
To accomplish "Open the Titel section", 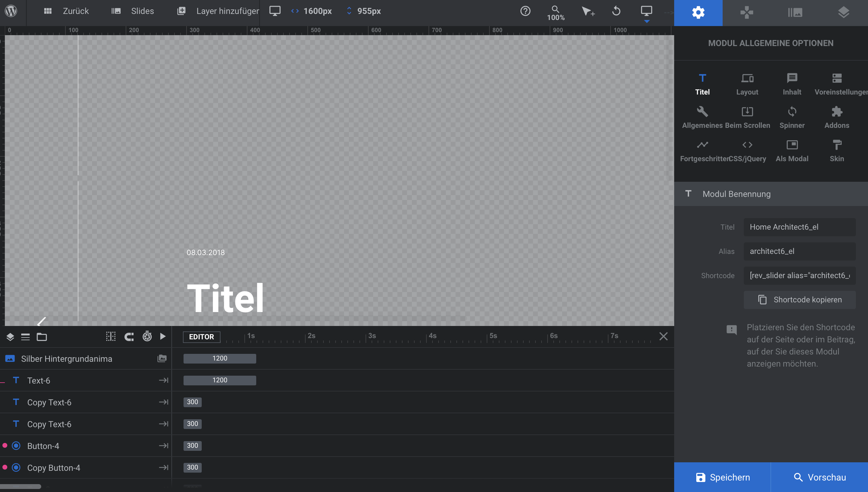I will point(702,85).
